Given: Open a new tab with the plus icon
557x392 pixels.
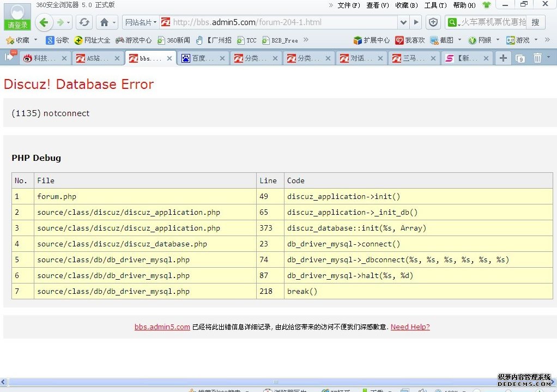Looking at the screenshot, I should [x=503, y=58].
